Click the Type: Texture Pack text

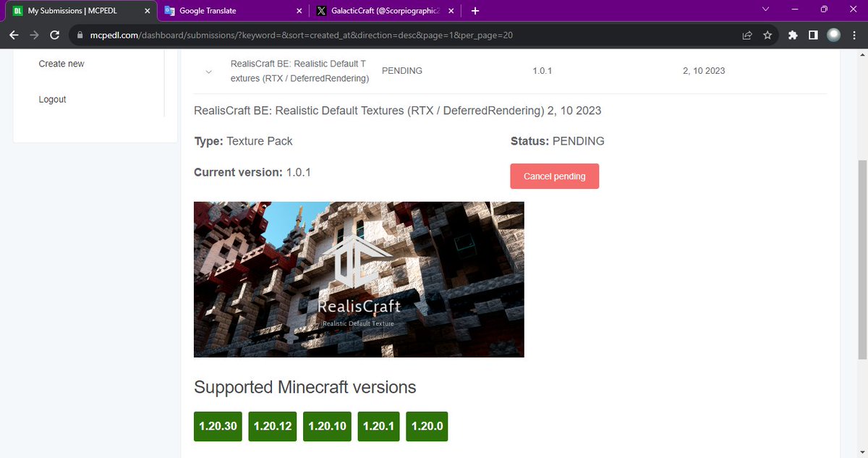pos(243,141)
